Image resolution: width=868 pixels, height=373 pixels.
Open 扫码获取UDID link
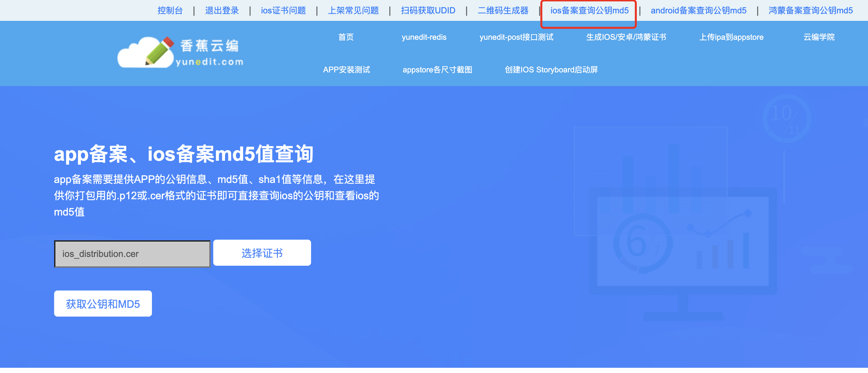428,10
